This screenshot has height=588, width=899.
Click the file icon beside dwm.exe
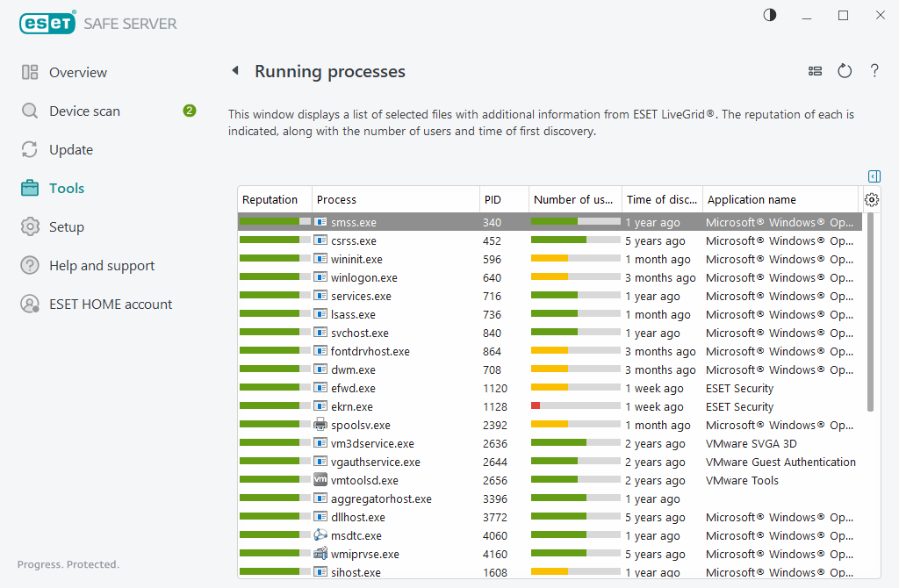coord(320,369)
